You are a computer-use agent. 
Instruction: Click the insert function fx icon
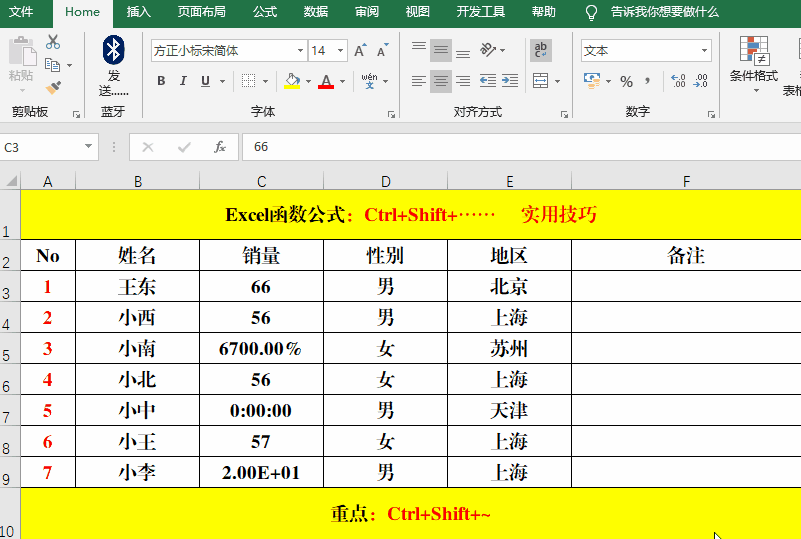click(x=220, y=147)
